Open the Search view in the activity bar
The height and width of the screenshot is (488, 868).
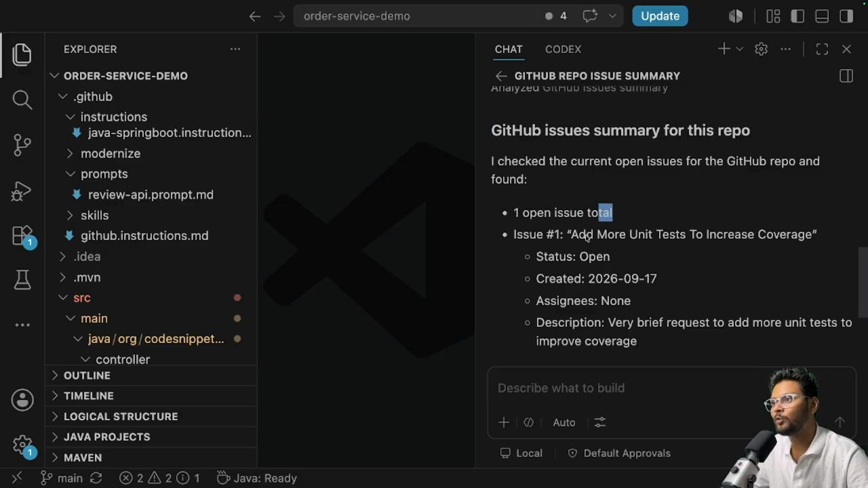pyautogui.click(x=22, y=100)
